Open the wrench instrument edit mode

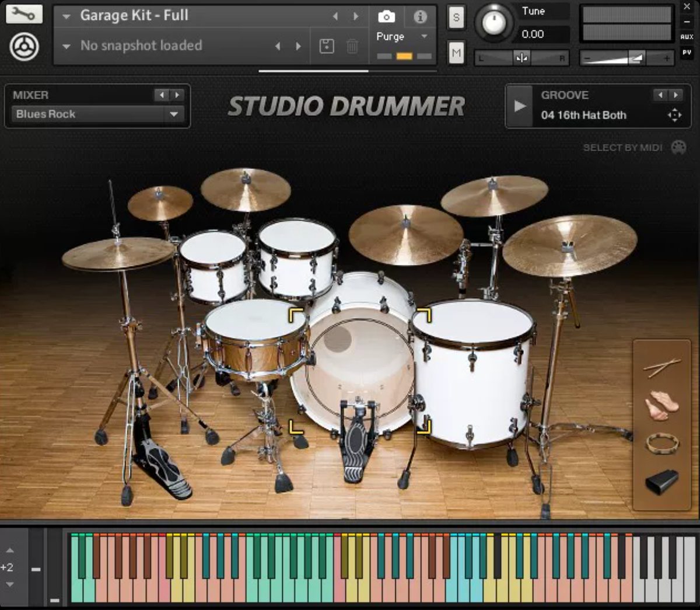[x=24, y=13]
